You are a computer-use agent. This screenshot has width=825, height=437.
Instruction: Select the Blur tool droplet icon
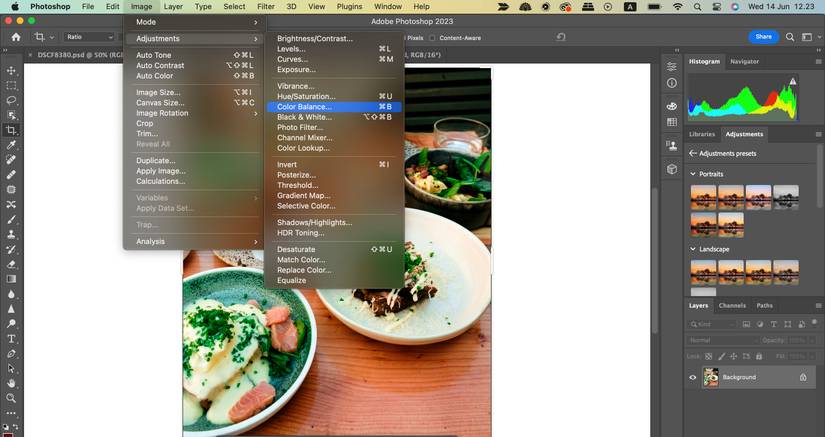pos(11,294)
